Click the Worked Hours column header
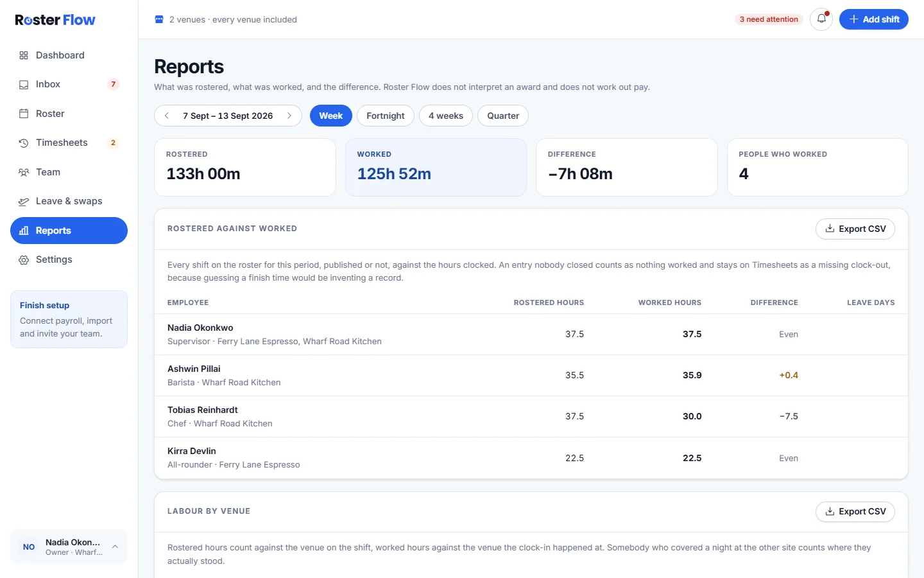 tap(670, 302)
